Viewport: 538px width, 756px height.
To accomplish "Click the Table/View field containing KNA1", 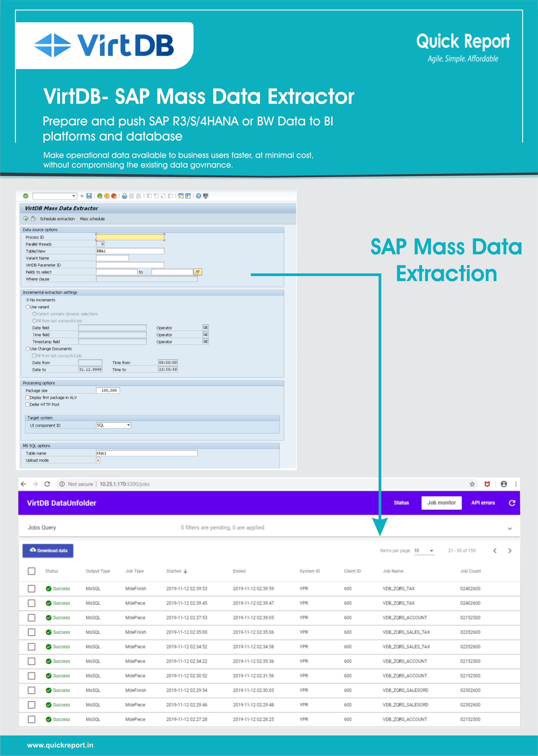I will coord(130,251).
